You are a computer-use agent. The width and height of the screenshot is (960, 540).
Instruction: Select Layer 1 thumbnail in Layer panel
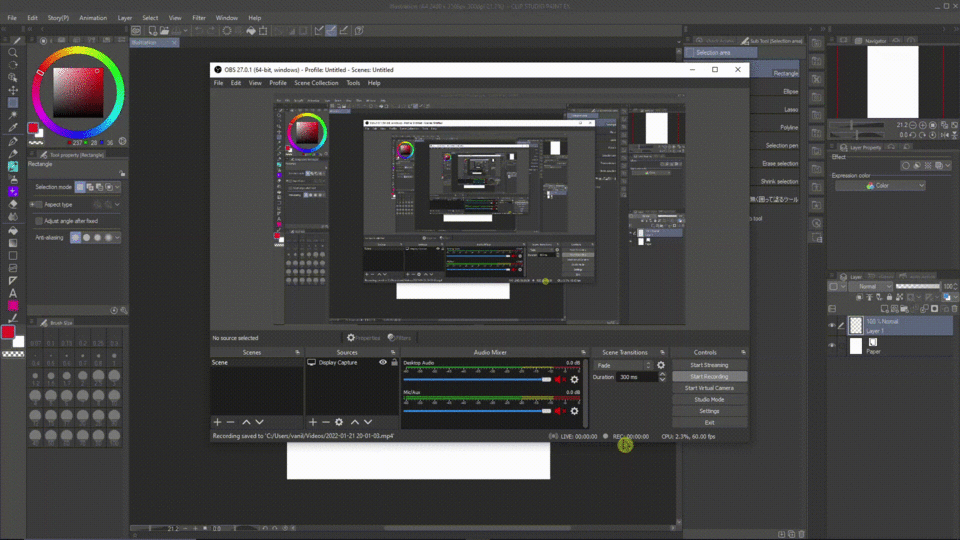tap(856, 326)
